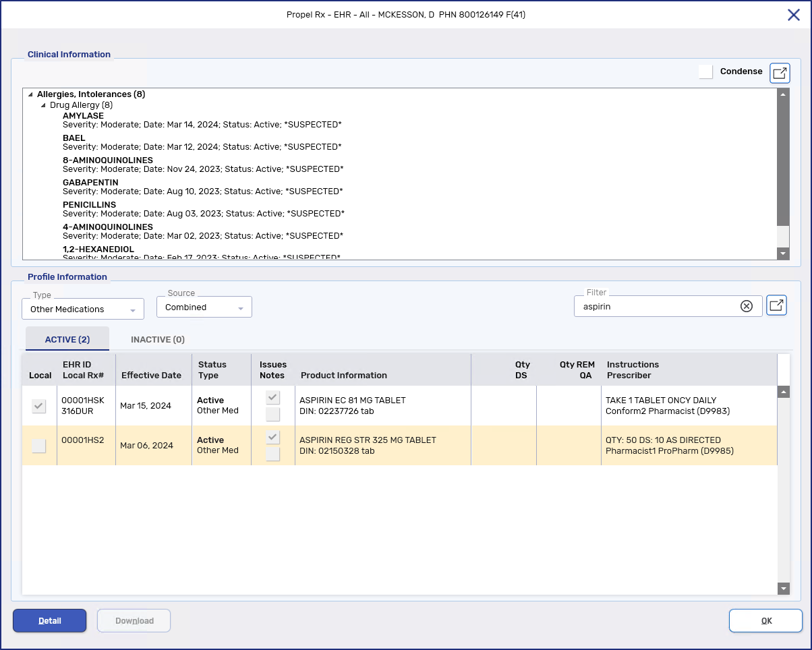Image resolution: width=812 pixels, height=650 pixels.
Task: Open the Source dropdown
Action: tap(204, 307)
